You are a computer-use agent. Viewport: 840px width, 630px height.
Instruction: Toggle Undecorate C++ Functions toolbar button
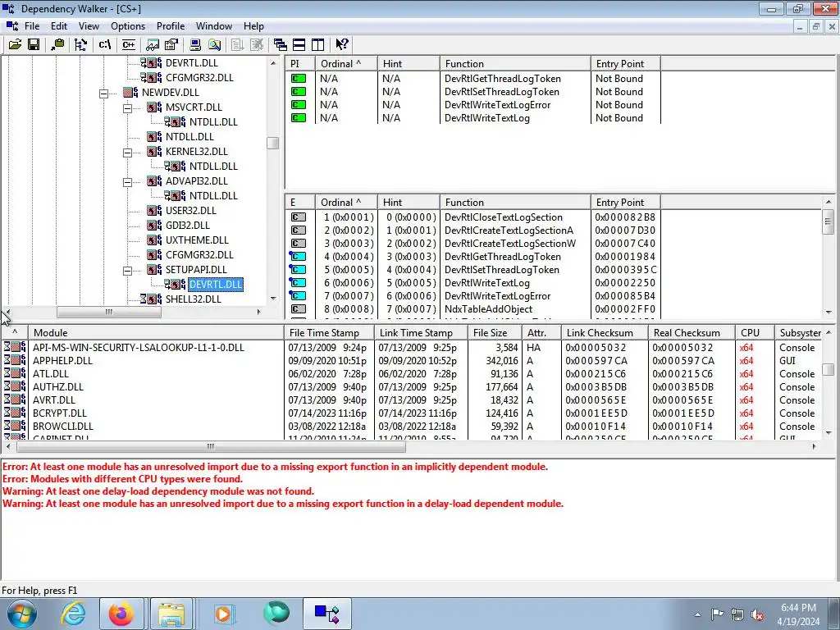click(129, 44)
